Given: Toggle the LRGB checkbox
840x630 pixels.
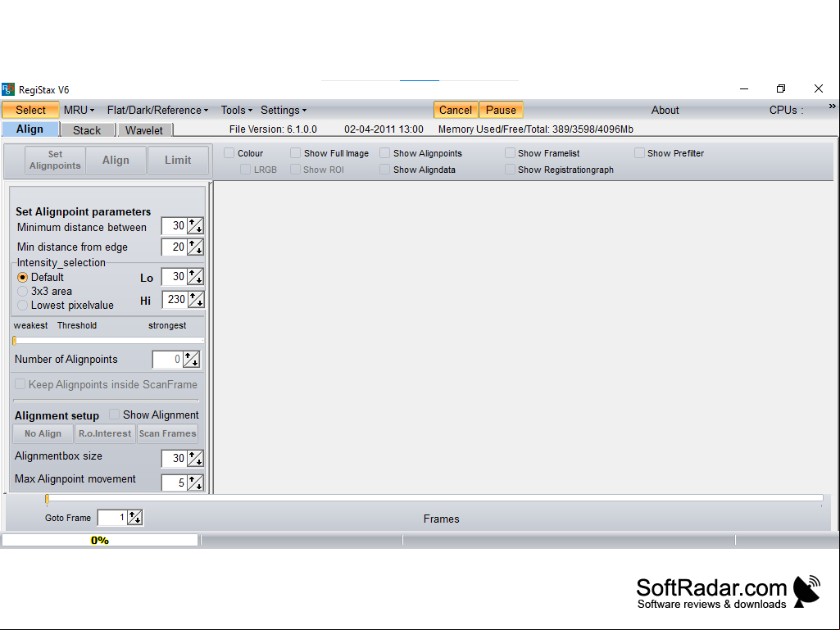Looking at the screenshot, I should [245, 170].
